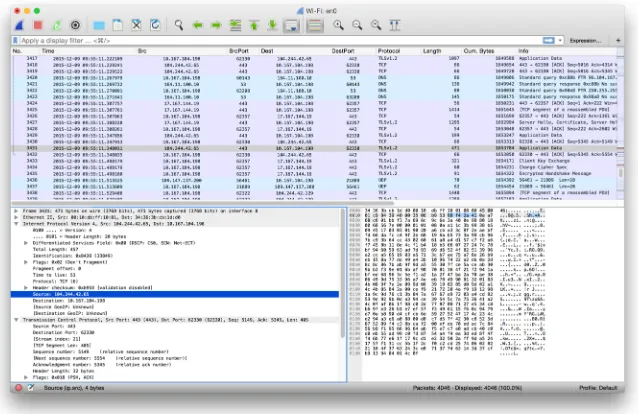Save the capture file using the document icon
Screen dimensions: 638x414
[x=118, y=25]
